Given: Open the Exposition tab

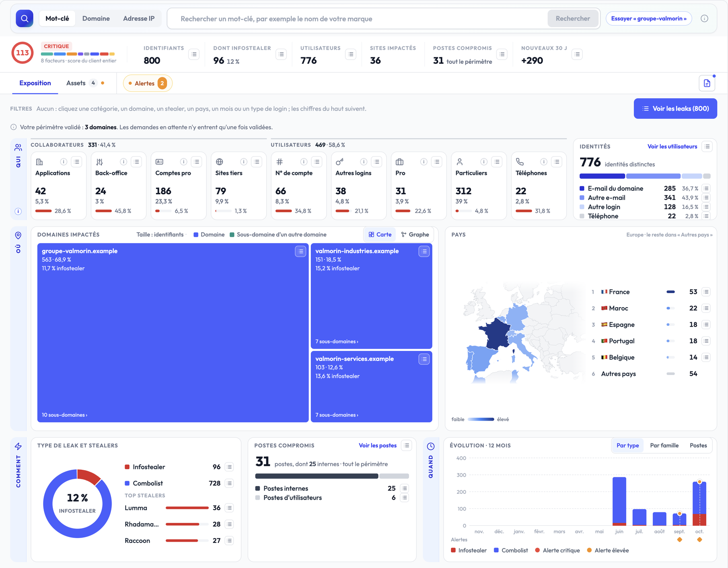Looking at the screenshot, I should [35, 83].
